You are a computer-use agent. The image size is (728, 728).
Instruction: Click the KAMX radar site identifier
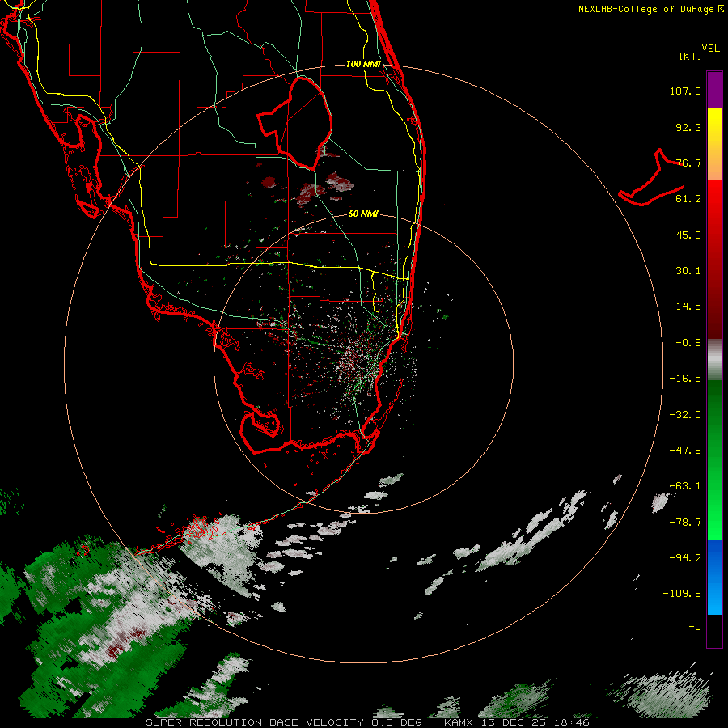point(459,722)
